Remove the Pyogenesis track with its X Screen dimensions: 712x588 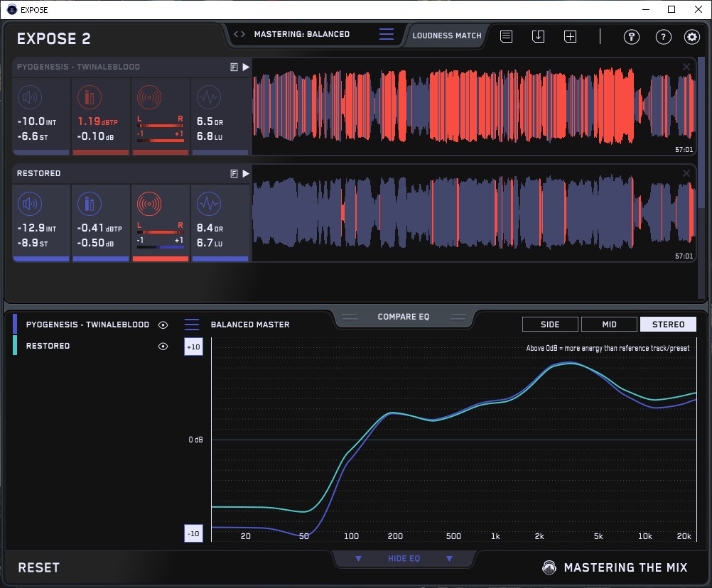686,67
